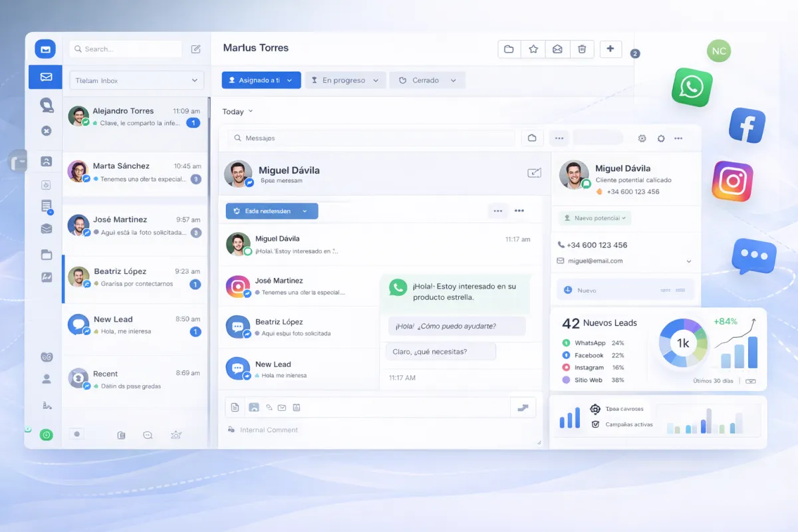Click the circled X icon in sidebar
This screenshot has width=798, height=532.
point(47,131)
